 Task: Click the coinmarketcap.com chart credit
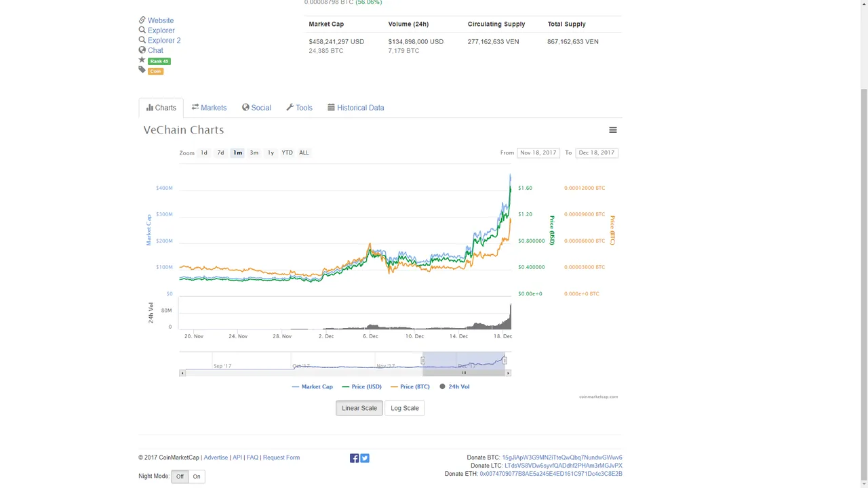point(599,396)
